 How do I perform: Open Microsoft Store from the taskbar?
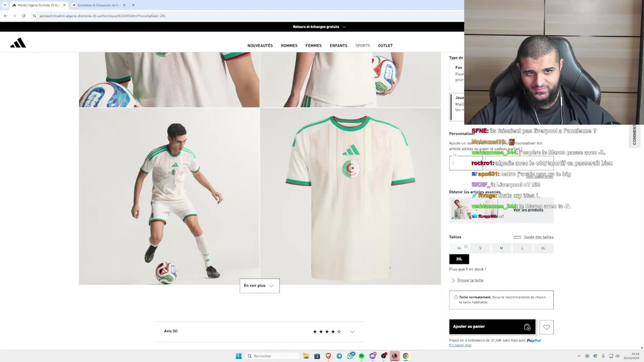[x=317, y=356]
